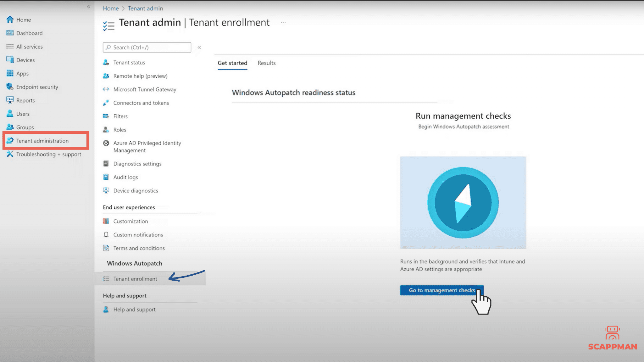
Task: Open Audit logs
Action: [125, 177]
